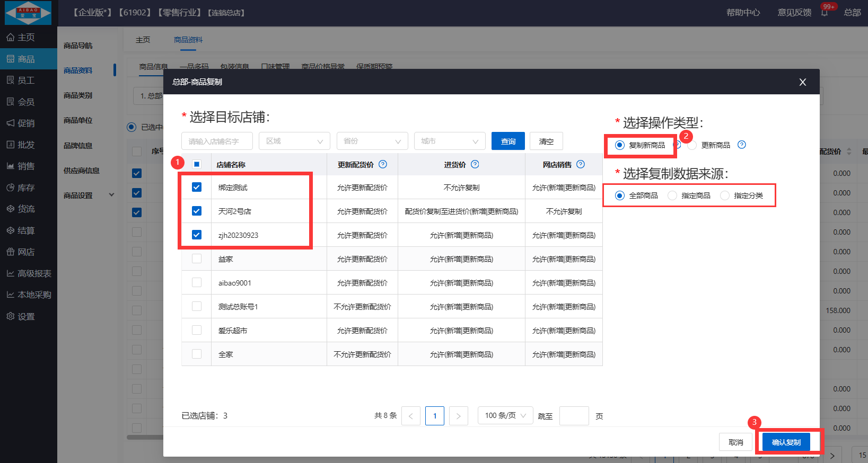Screen dimensions: 868x463
Task: Select 指定商品 data source
Action: [x=672, y=195]
